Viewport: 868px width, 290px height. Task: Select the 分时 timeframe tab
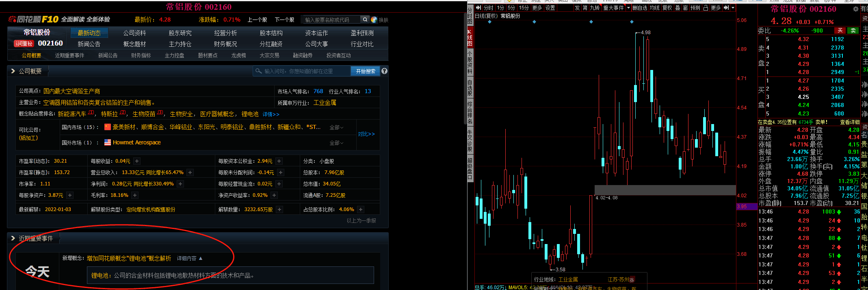pyautogui.click(x=488, y=8)
